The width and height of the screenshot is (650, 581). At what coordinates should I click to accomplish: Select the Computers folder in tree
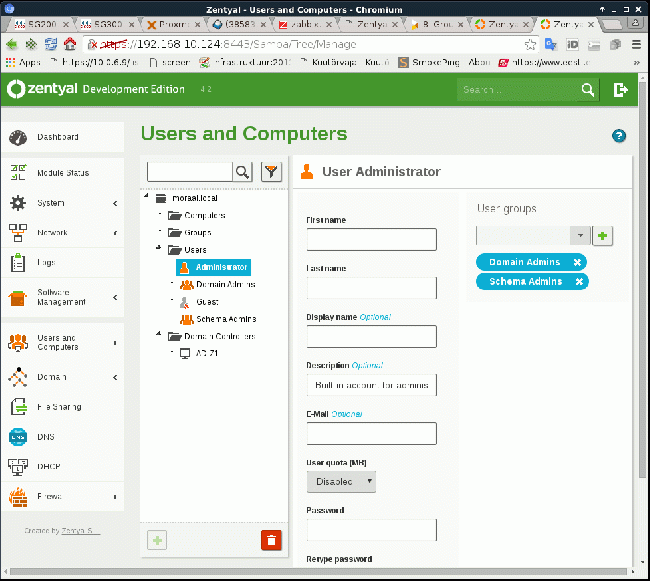[205, 215]
